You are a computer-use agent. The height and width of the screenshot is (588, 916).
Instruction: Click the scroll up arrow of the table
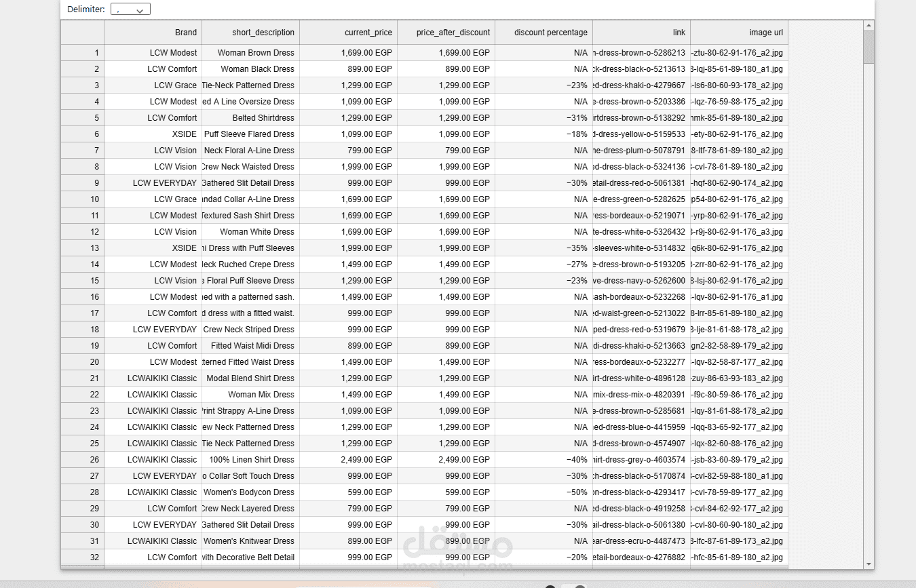(x=869, y=26)
